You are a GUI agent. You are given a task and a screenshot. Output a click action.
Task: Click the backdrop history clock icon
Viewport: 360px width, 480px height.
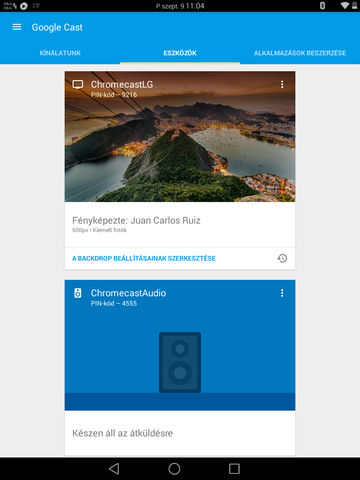click(x=282, y=258)
